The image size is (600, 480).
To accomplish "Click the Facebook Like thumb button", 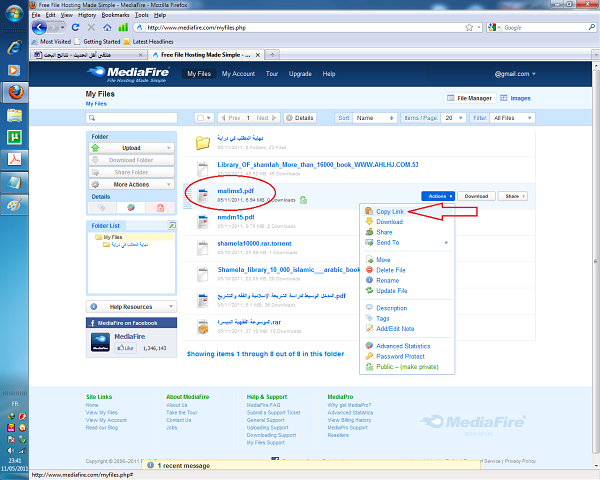I will (126, 348).
